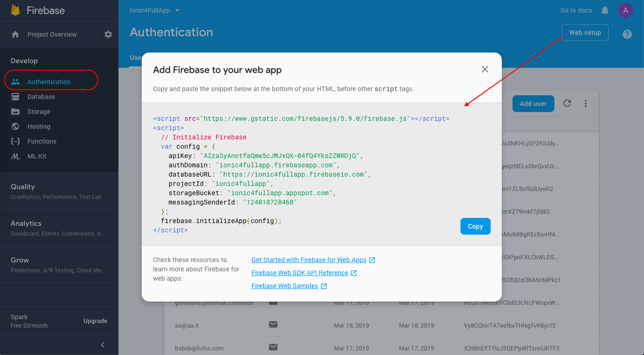Screen dimensions: 644x355
Task: Click the bsbsb@hshs.com user row
Action: pyautogui.click(x=381, y=348)
